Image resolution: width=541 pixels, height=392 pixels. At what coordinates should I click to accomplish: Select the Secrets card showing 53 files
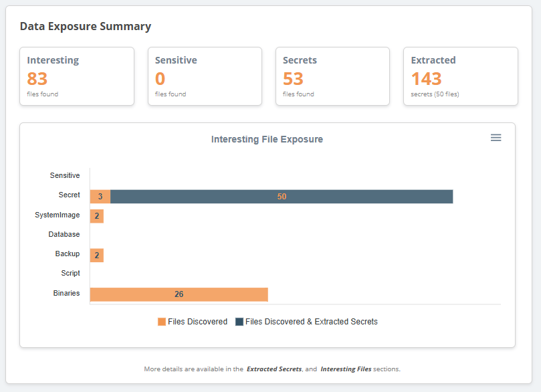click(x=332, y=76)
